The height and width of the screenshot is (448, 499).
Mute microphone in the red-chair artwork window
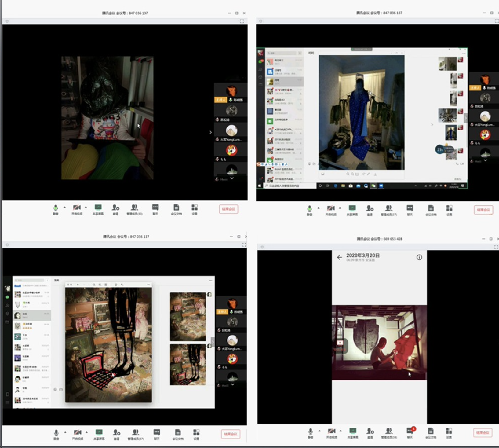[x=56, y=435]
